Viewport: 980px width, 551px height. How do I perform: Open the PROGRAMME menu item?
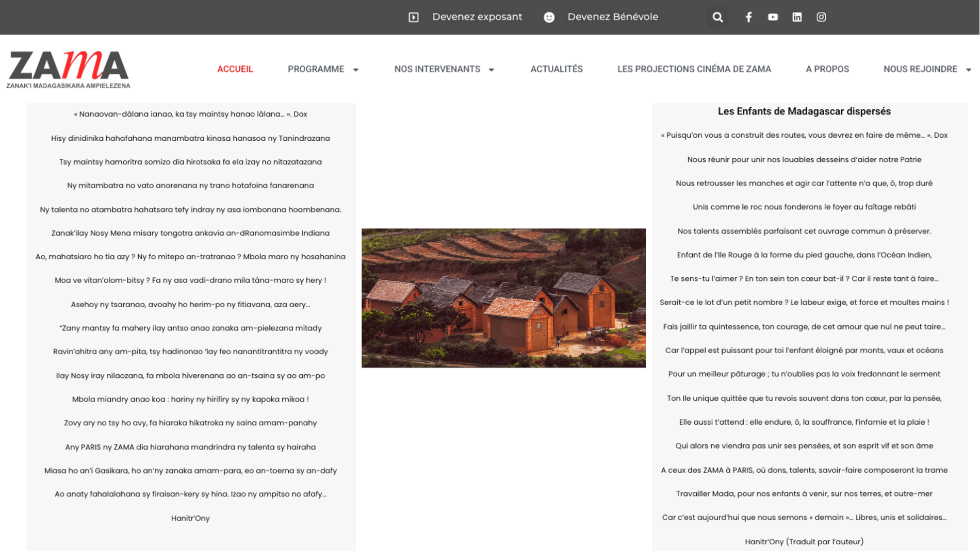click(x=316, y=69)
